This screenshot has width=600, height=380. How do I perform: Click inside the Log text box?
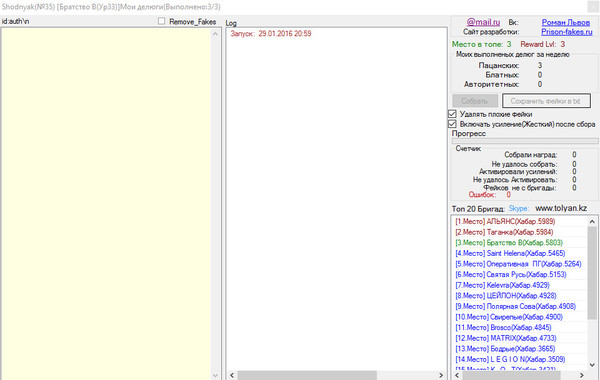(x=336, y=199)
